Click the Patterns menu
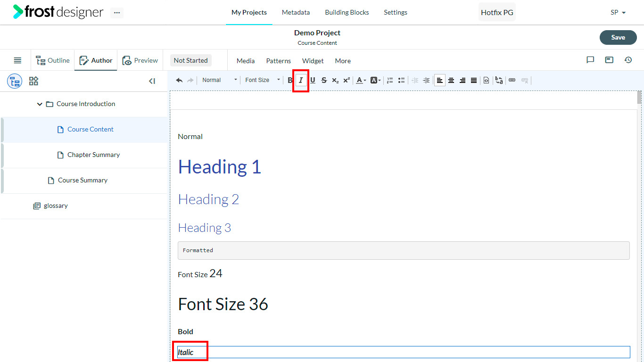644x362 pixels. point(279,61)
